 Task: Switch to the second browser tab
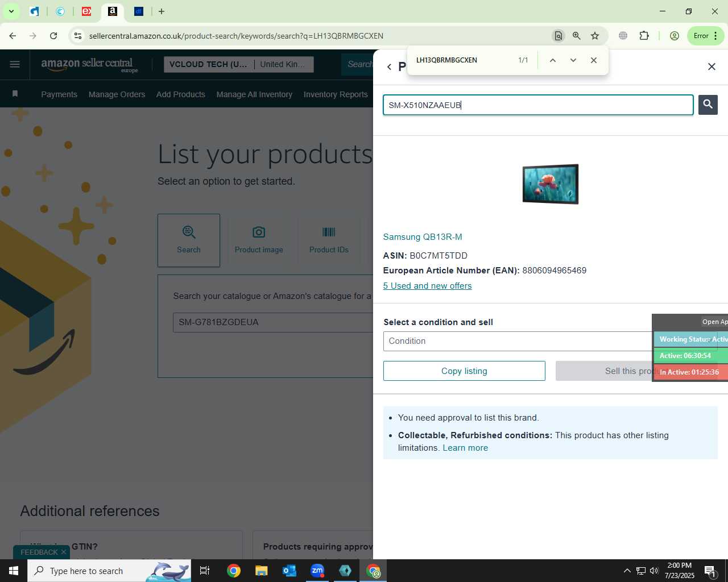click(60, 11)
